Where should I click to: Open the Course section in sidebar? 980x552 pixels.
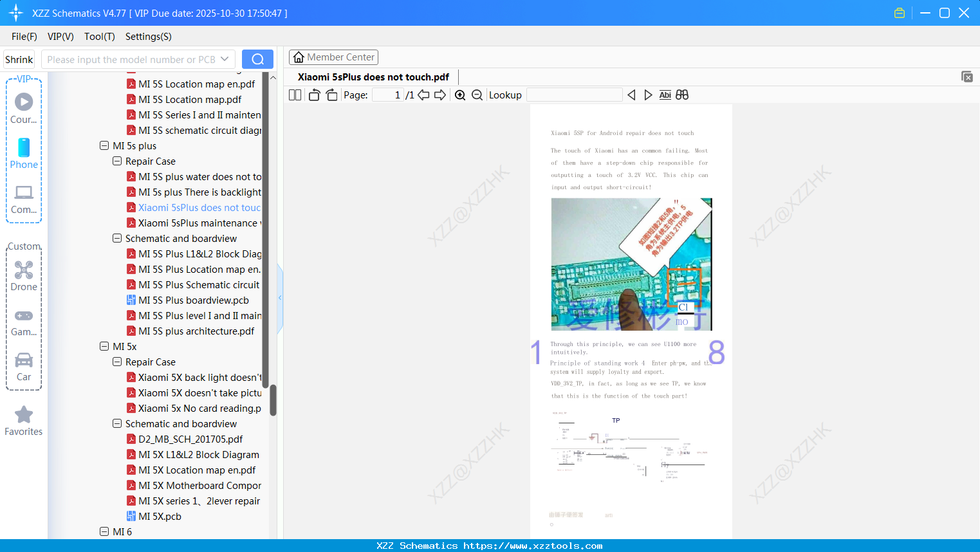click(24, 108)
